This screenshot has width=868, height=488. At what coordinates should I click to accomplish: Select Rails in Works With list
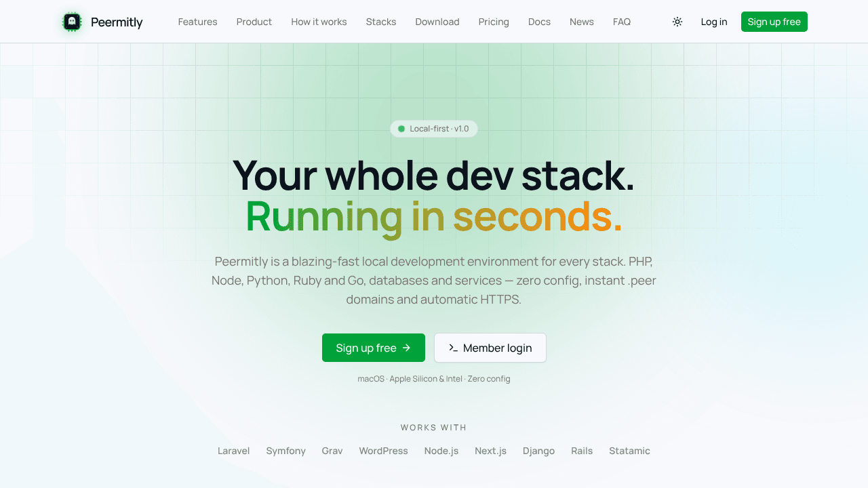pyautogui.click(x=582, y=451)
